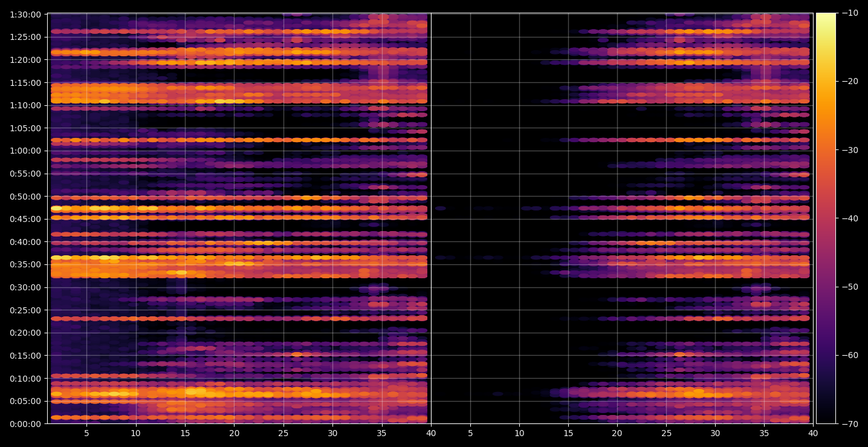Select the 0:35:00 y-axis tick label
The height and width of the screenshot is (447, 868).
pos(25,264)
